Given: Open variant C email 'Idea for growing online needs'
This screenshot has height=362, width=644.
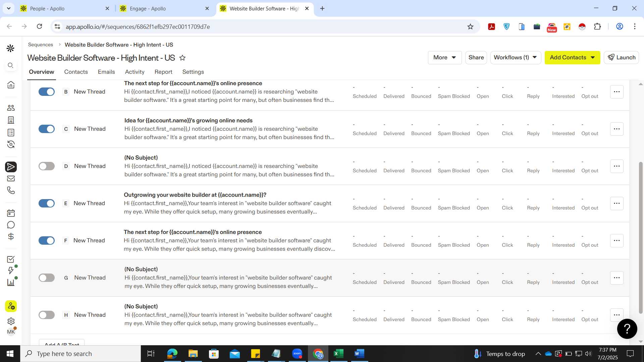Looking at the screenshot, I should point(189,121).
